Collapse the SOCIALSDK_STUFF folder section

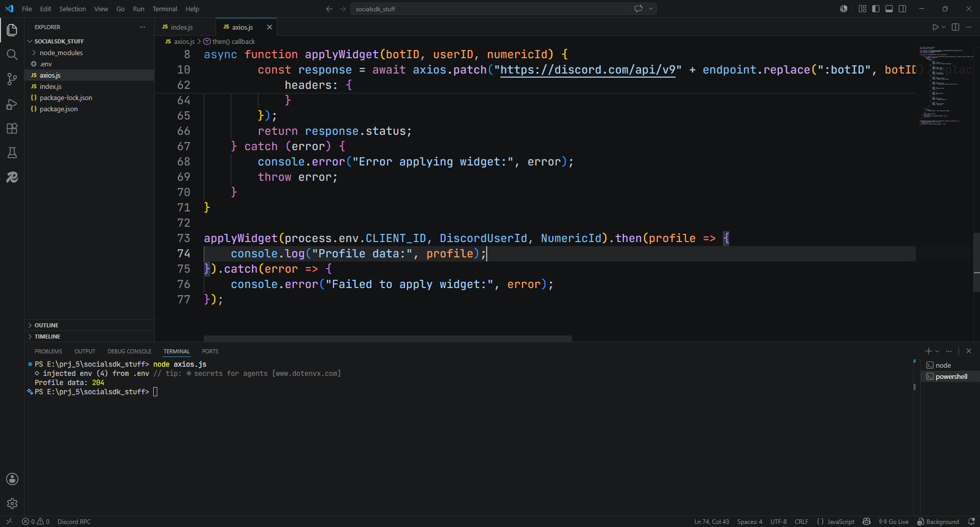pos(89,41)
